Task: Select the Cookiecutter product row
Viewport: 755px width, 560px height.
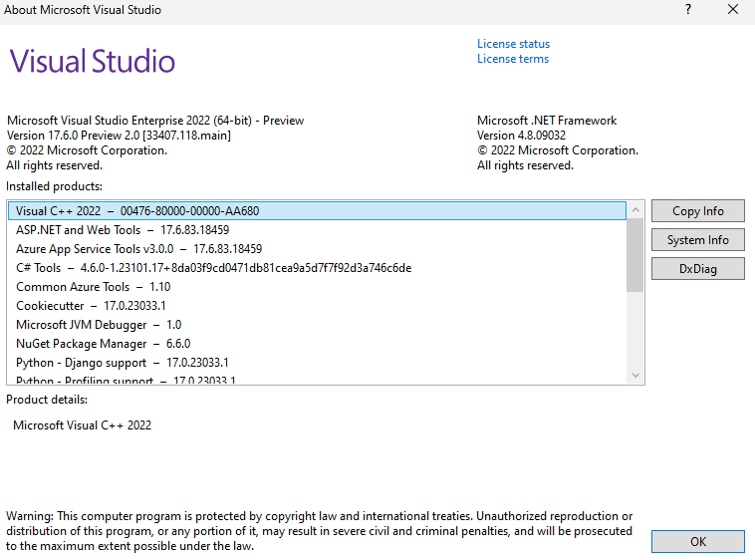Action: [317, 306]
